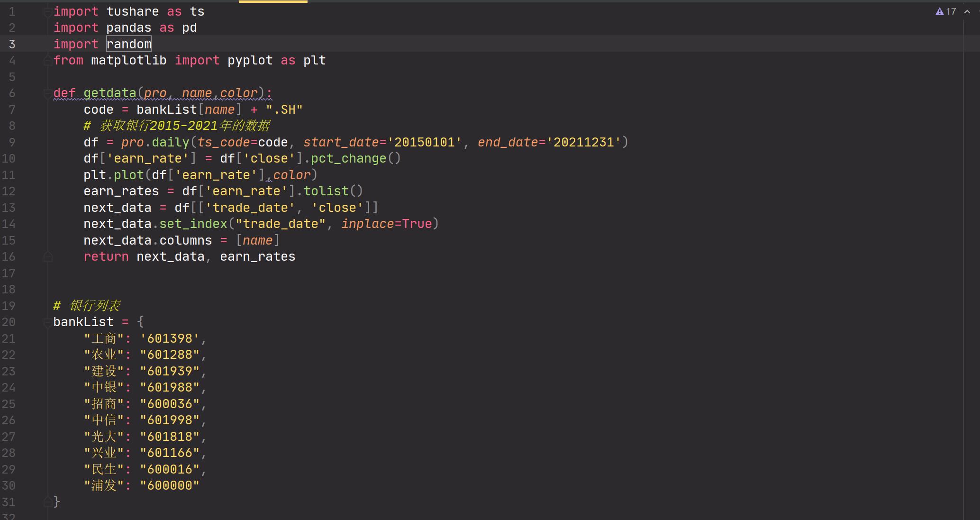This screenshot has height=520, width=980.
Task: Click the key "兴业" in the dictionary
Action: point(104,453)
